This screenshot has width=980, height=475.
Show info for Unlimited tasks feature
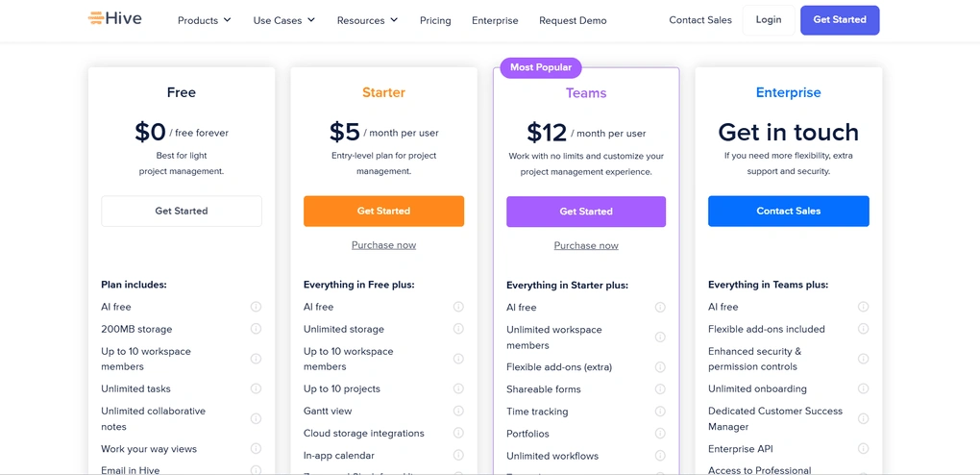(256, 388)
